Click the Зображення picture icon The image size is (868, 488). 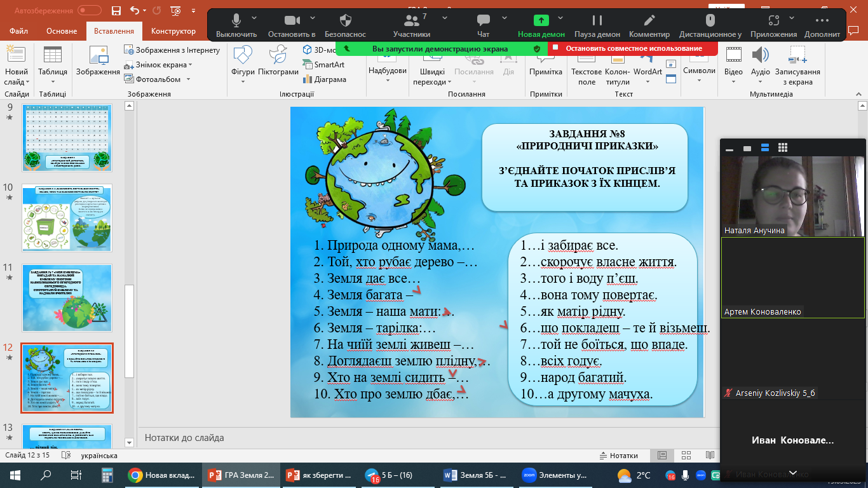pos(98,62)
